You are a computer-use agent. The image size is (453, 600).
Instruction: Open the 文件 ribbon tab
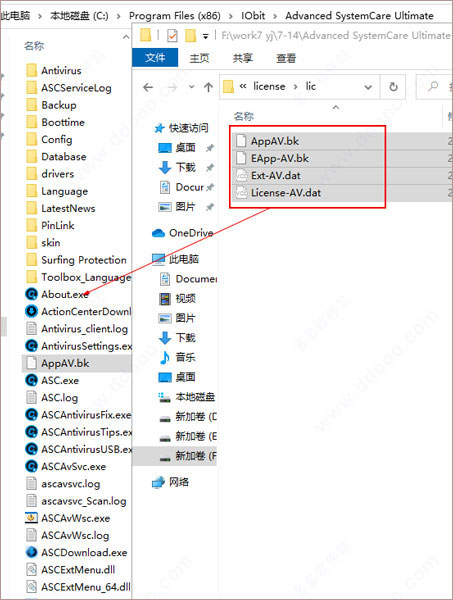(155, 58)
